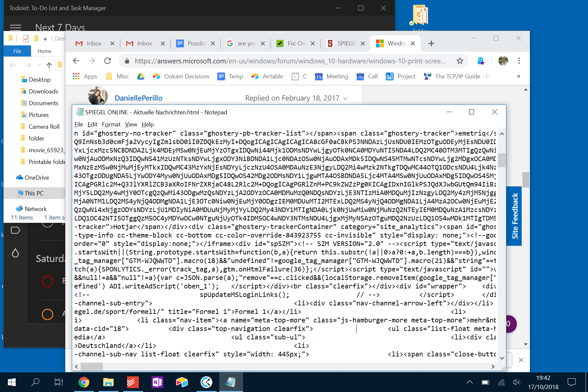
Task: Open The TCP/IP Guide bookmark
Action: tap(457, 76)
